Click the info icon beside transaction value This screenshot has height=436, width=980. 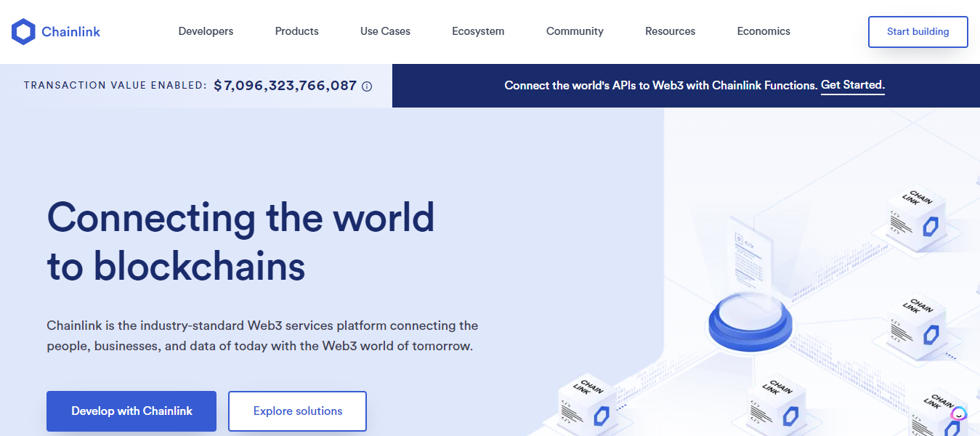367,86
